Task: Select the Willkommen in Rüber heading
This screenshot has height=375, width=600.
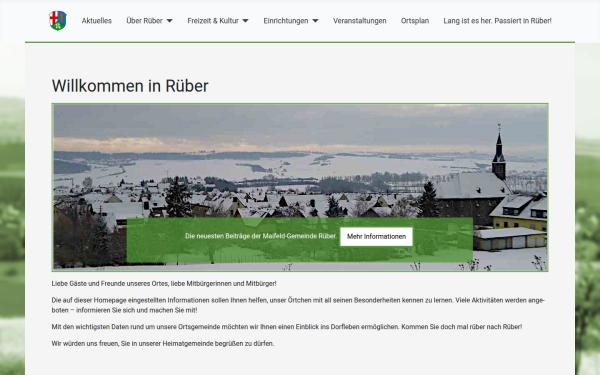Action: coord(130,86)
